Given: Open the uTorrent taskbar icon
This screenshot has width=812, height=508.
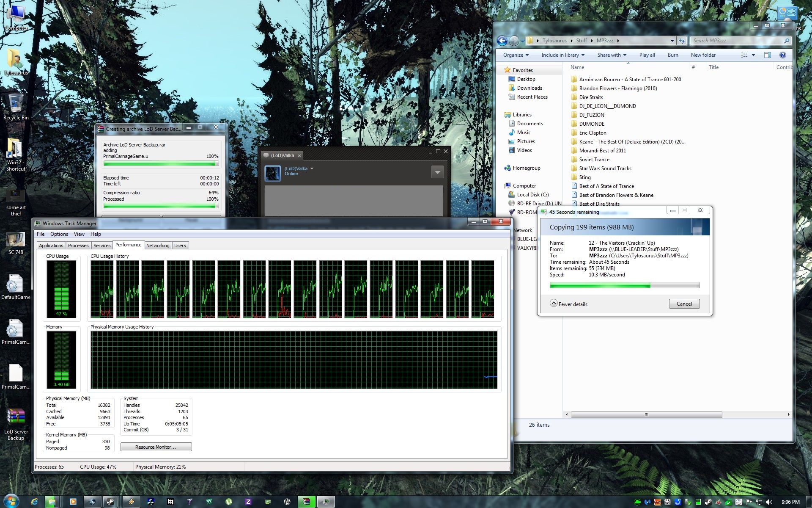Looking at the screenshot, I should click(229, 502).
